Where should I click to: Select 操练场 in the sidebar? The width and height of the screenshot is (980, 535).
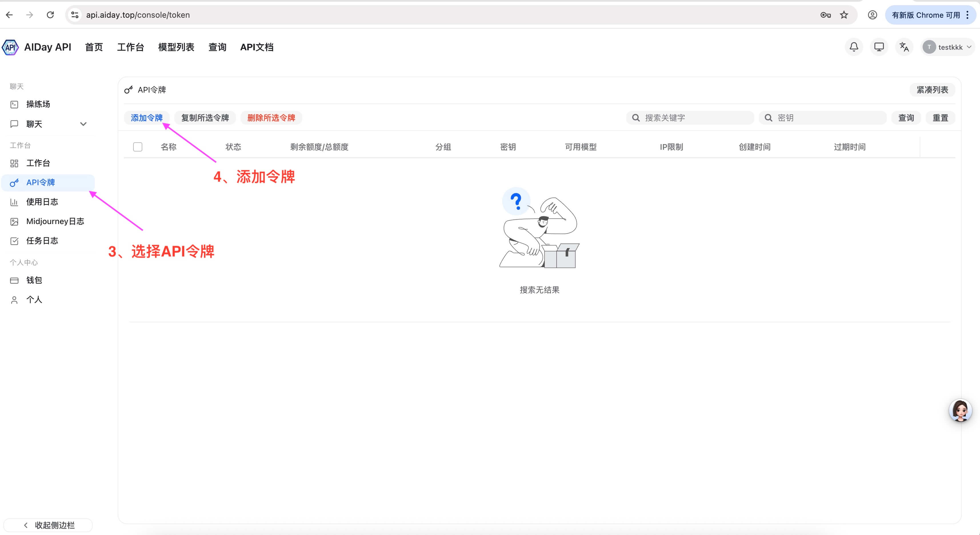pyautogui.click(x=38, y=104)
